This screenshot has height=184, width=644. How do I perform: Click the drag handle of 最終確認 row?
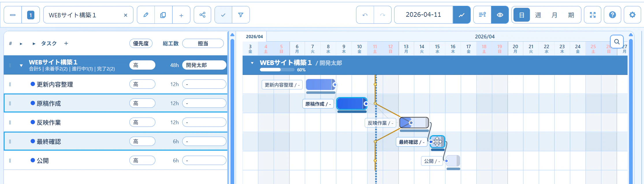point(10,142)
